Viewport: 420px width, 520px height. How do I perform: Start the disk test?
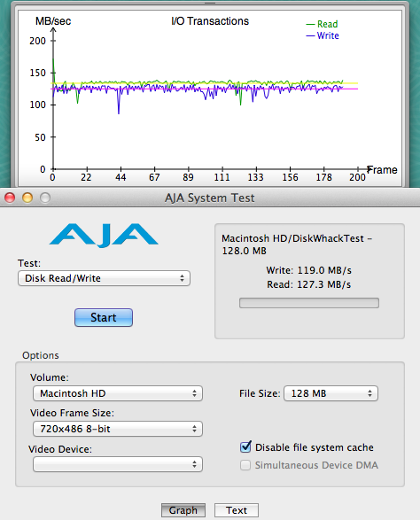pos(104,317)
